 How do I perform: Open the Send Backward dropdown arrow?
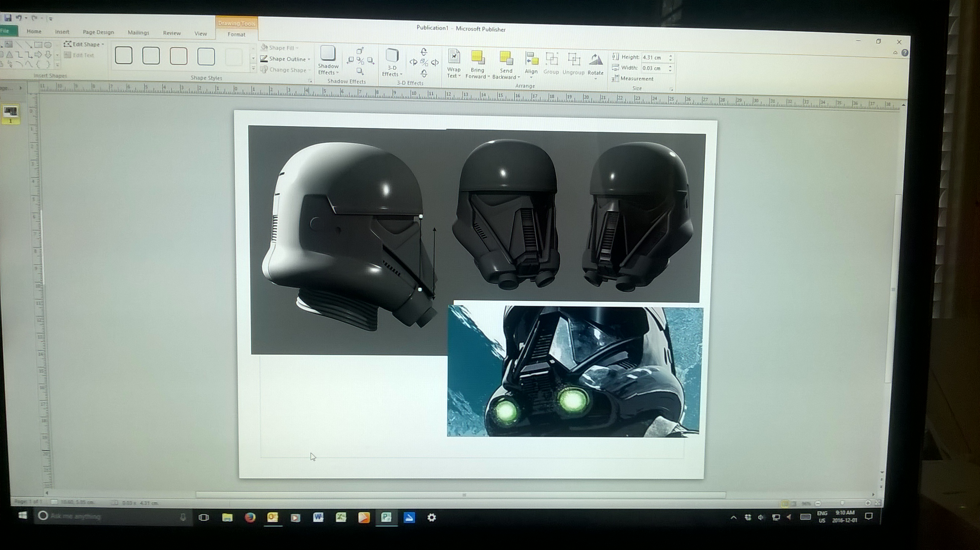coord(518,77)
